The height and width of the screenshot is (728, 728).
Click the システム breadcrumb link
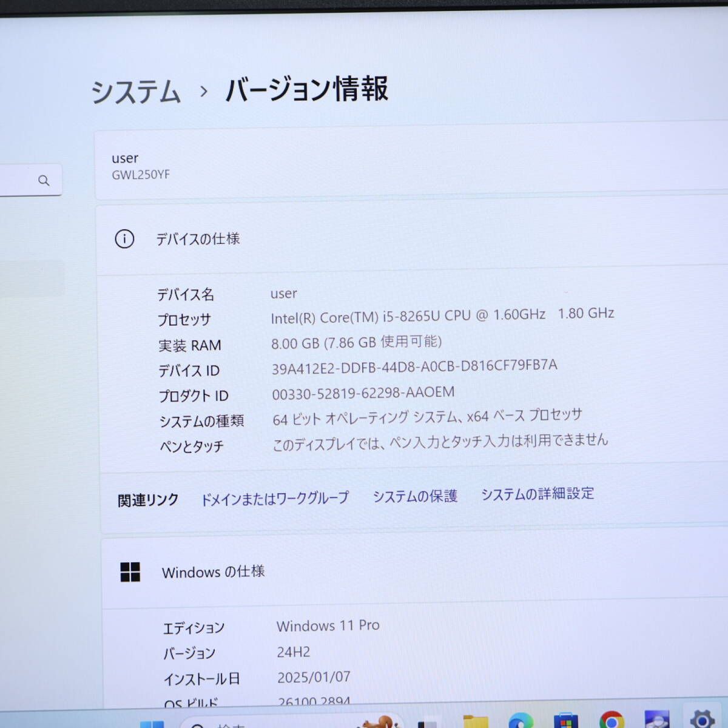(x=136, y=92)
